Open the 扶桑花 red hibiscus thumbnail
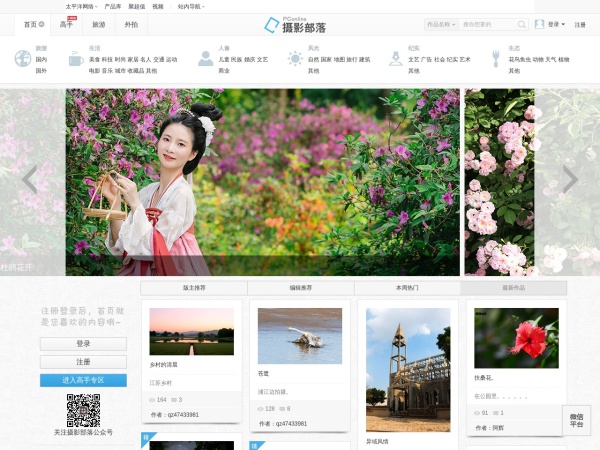The height and width of the screenshot is (450, 600). coord(516,338)
